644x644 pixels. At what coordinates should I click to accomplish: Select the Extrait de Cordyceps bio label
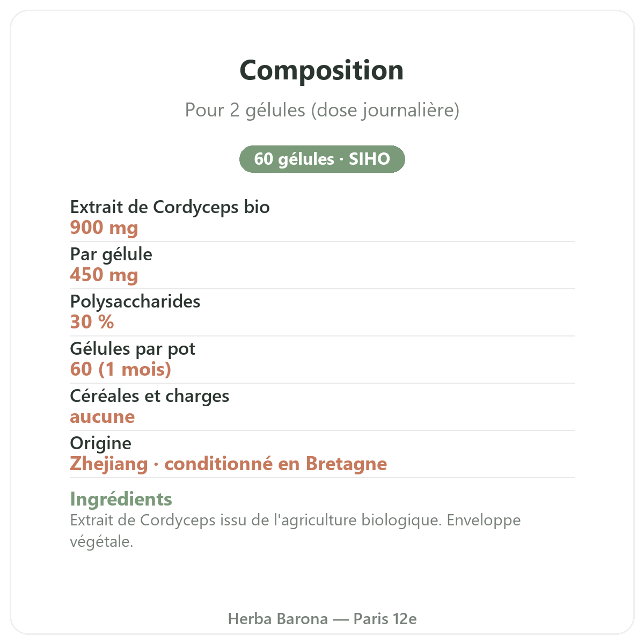170,207
